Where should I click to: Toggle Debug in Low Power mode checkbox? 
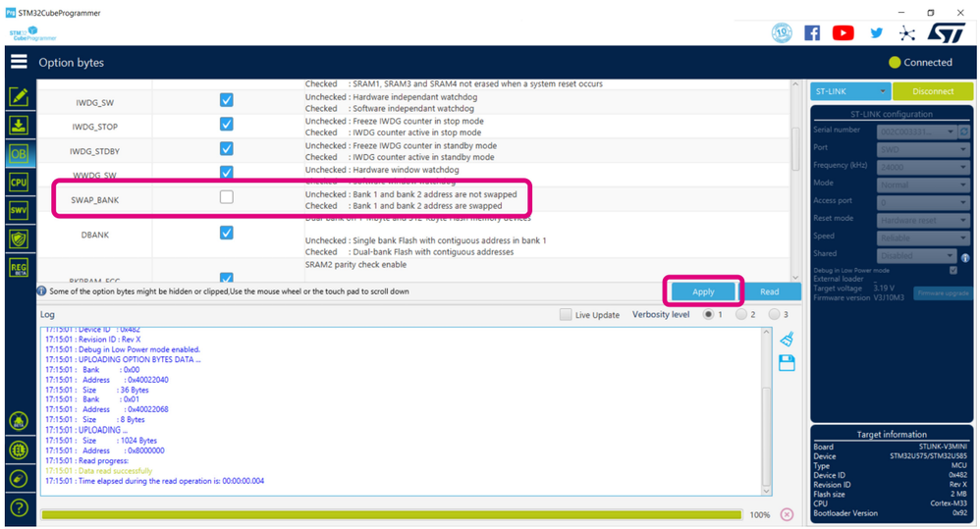(x=953, y=271)
